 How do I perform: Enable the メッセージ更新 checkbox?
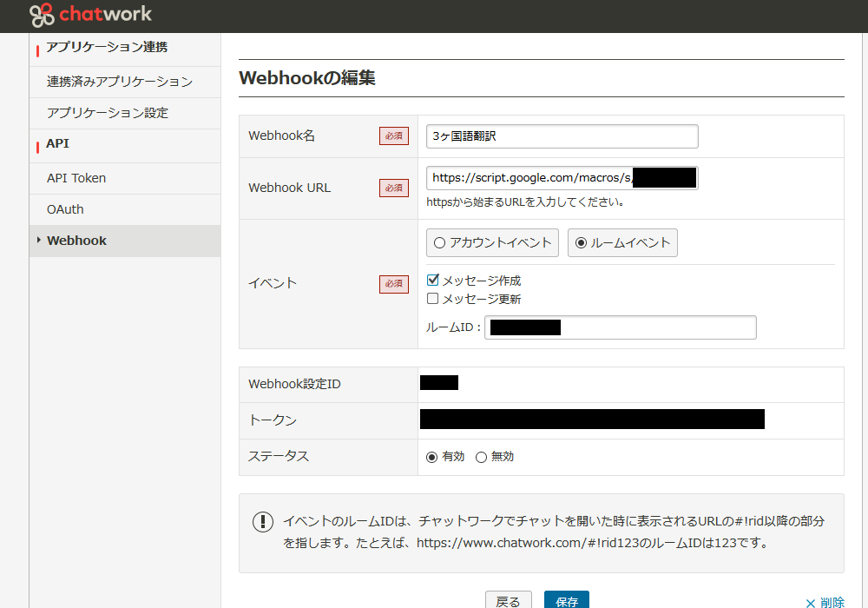click(x=431, y=298)
